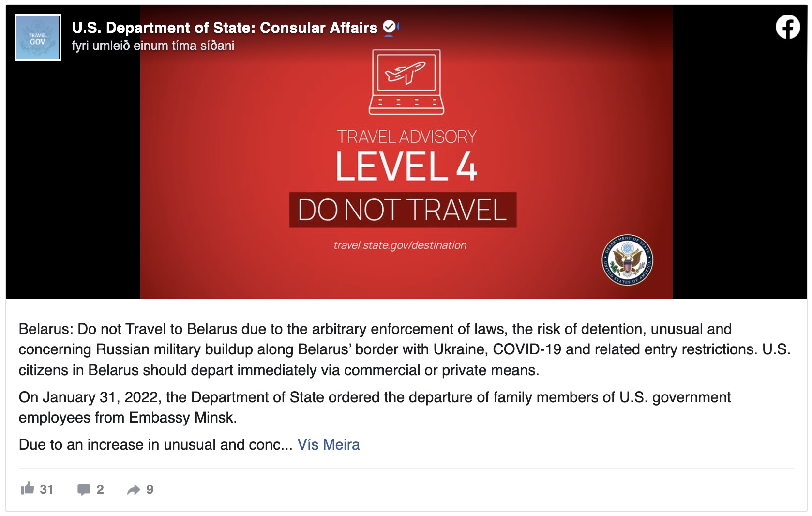Click the travel.state.gov/destination URL text
Image resolution: width=812 pixels, height=516 pixels.
(400, 245)
